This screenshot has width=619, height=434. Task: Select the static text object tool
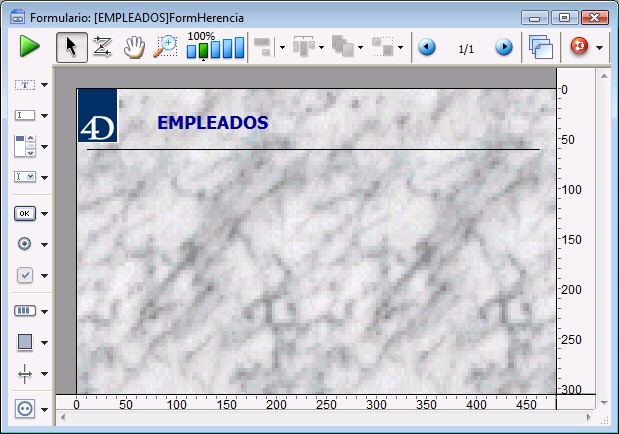[25, 86]
